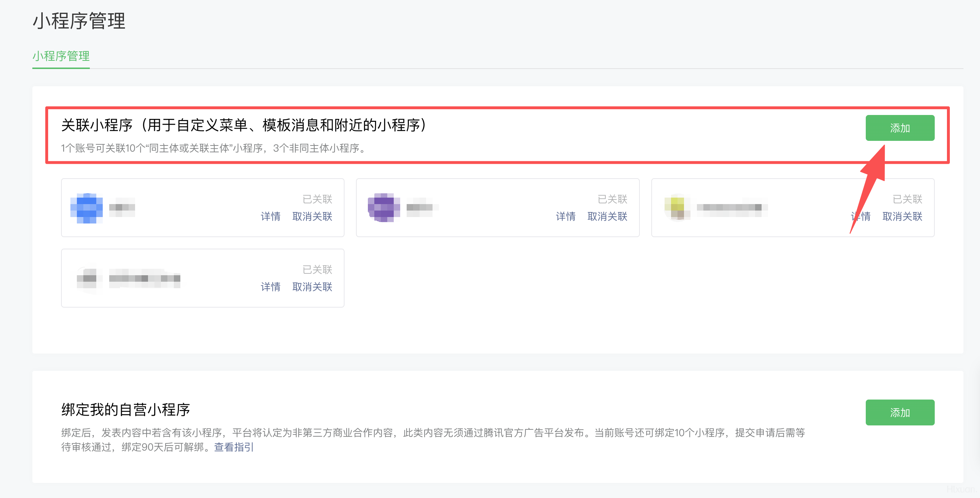Viewport: 980px width, 498px height.
Task: Open the 查看指引 link
Action: click(234, 447)
